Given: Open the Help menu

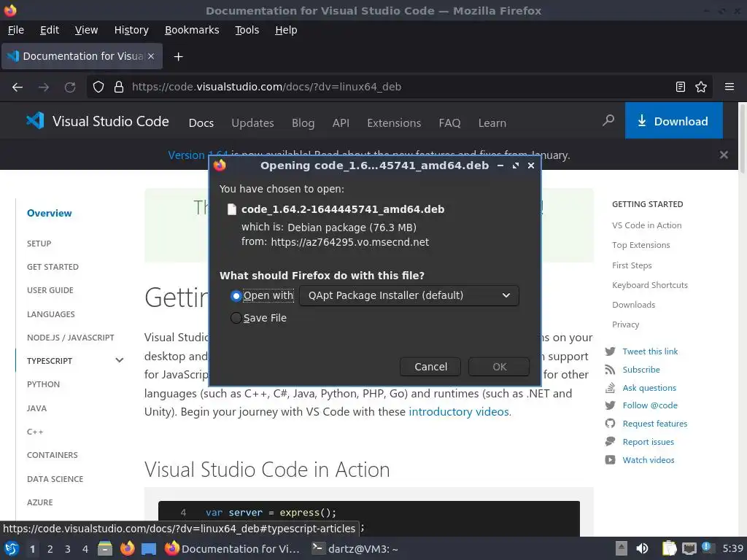Looking at the screenshot, I should tap(286, 30).
